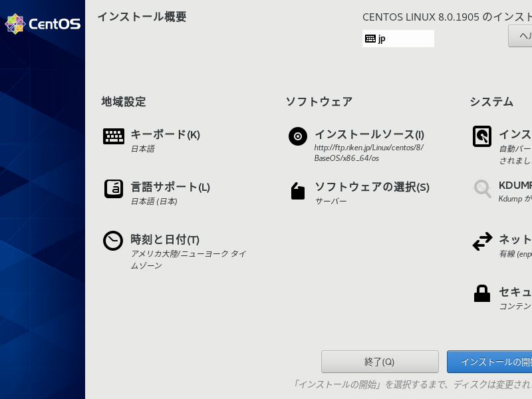Click the security policy lock icon
The height and width of the screenshot is (399, 532).
click(x=482, y=293)
